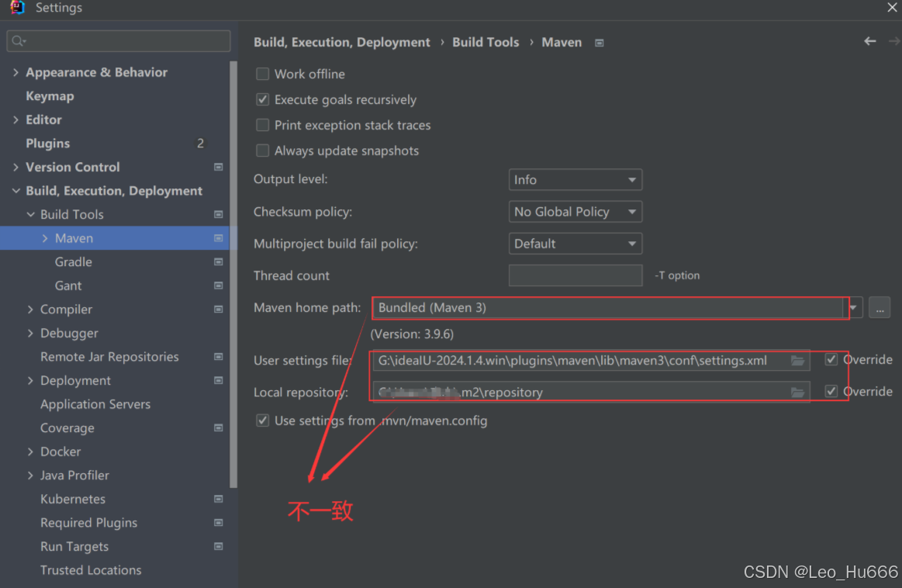This screenshot has height=588, width=902.
Task: Expand the Version Control section
Action: [x=16, y=167]
